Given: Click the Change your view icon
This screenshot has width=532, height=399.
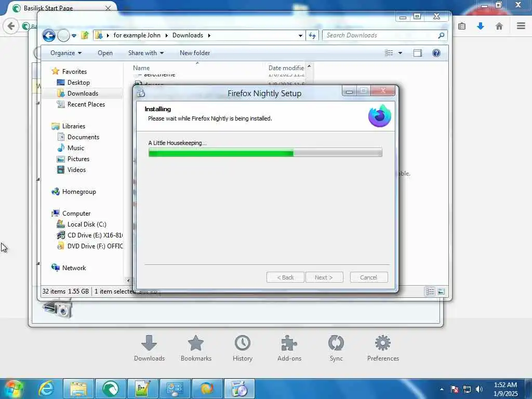Looking at the screenshot, I should 389,53.
